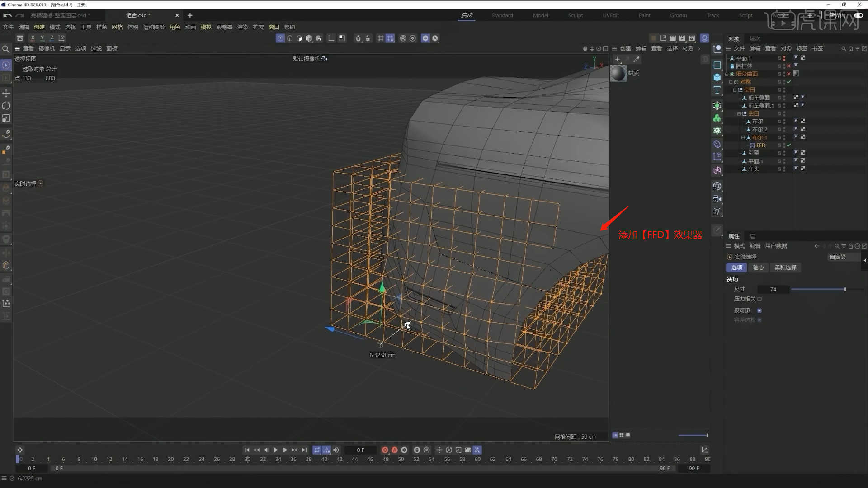Click the 材质 material thumbnail
The image size is (868, 488).
pyautogui.click(x=618, y=73)
